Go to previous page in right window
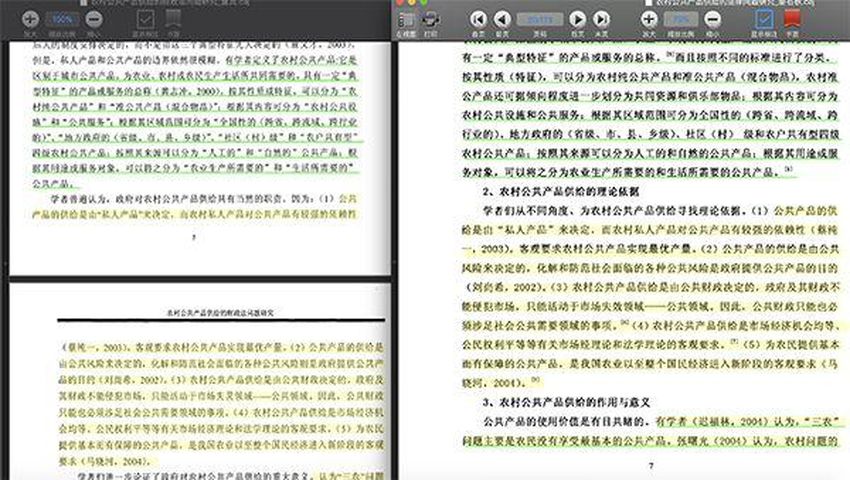 point(502,20)
